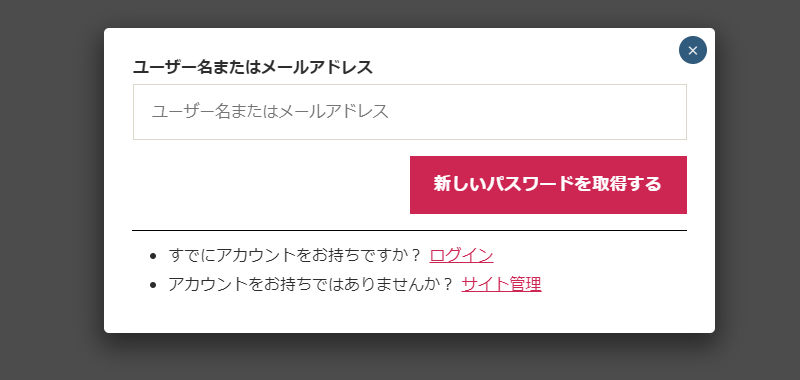Image resolution: width=800 pixels, height=380 pixels.
Task: Click empty white space beside the red button
Action: (x=270, y=185)
